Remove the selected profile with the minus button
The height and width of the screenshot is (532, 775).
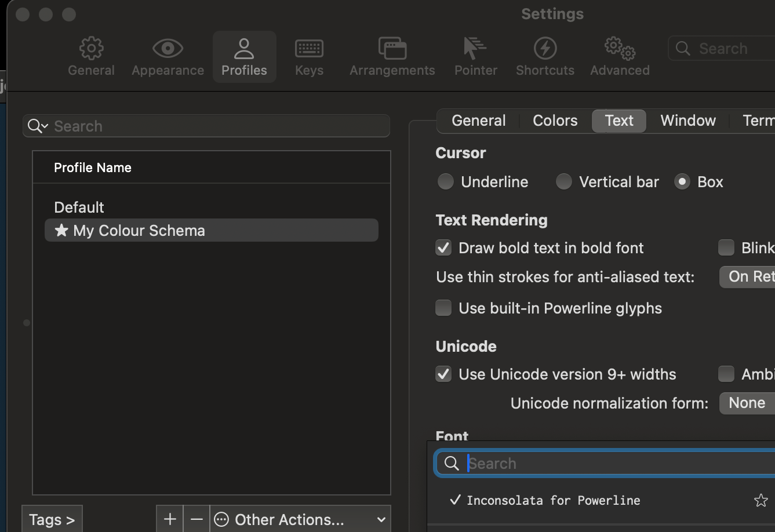[x=197, y=519]
